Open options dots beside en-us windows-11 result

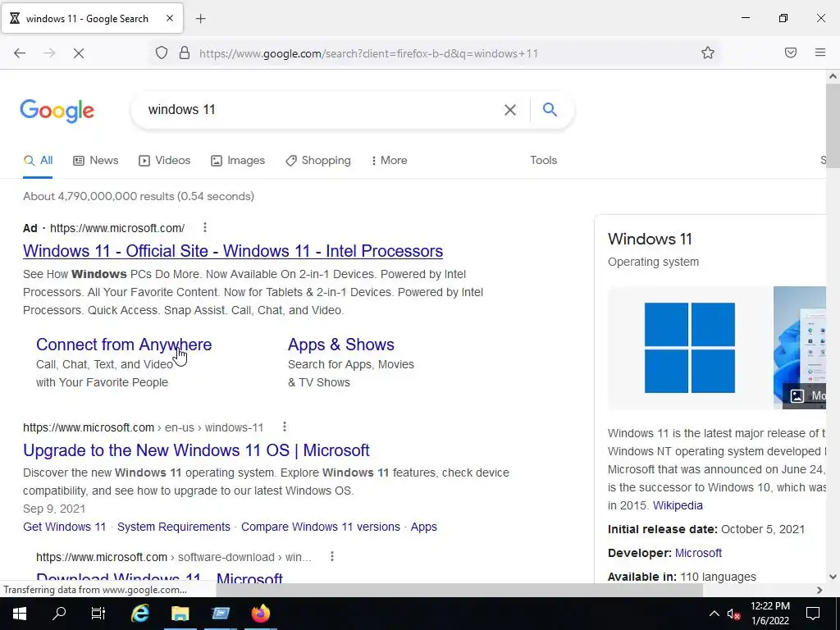285,427
